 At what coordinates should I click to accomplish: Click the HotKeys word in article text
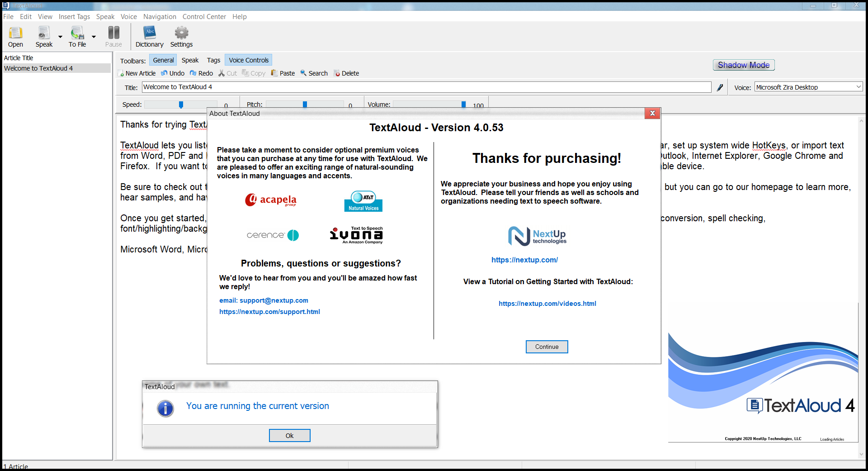click(x=769, y=145)
